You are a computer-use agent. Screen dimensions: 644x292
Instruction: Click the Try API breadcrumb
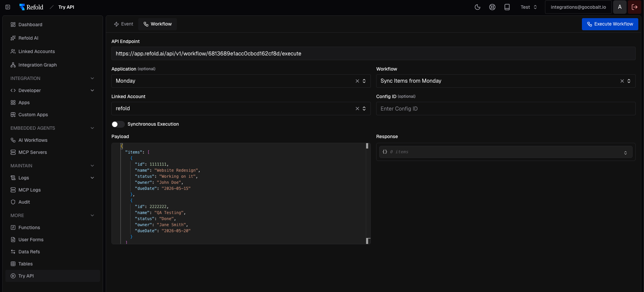pos(66,7)
